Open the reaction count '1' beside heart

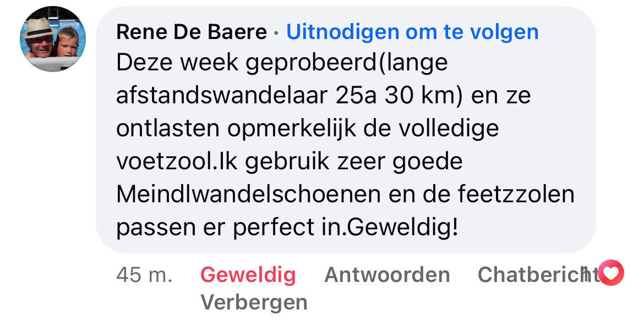click(587, 273)
